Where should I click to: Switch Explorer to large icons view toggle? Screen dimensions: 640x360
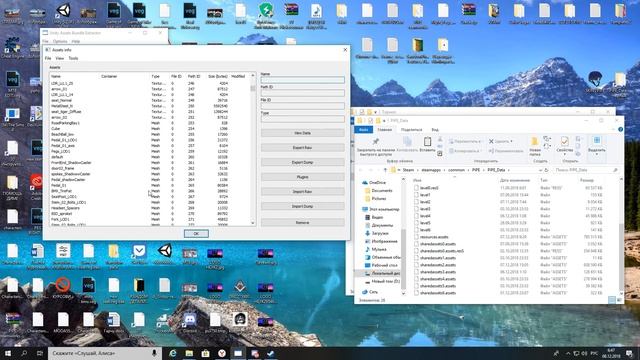coord(619,300)
